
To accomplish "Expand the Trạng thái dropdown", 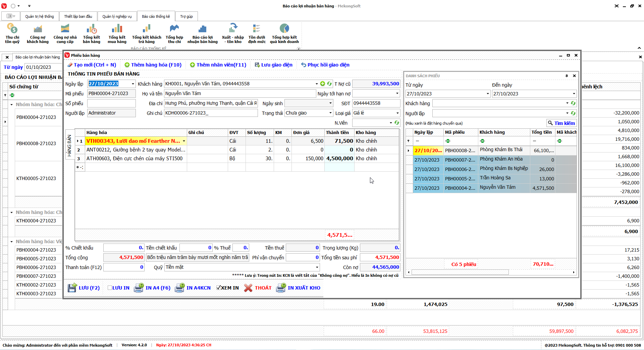I will click(330, 113).
